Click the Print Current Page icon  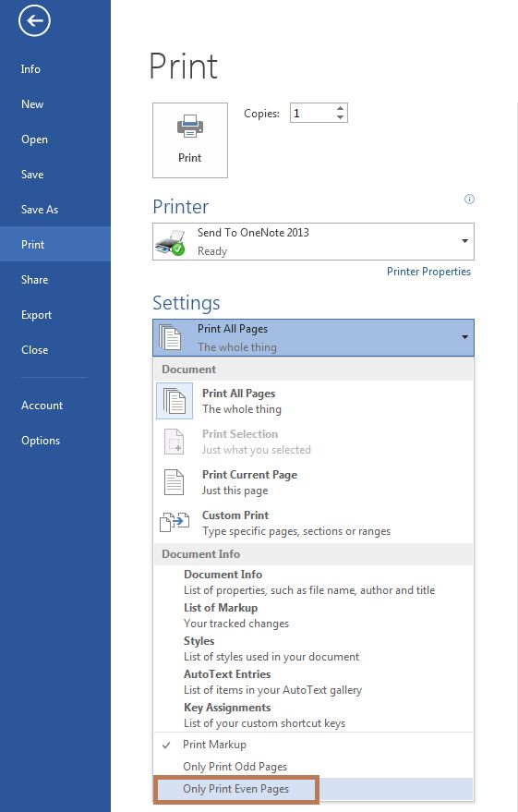coord(174,482)
